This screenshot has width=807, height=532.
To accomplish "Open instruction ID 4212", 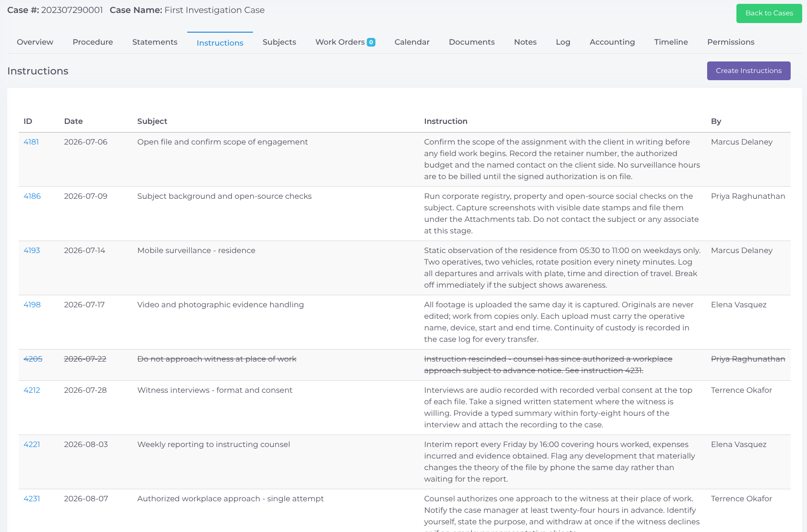I will click(32, 390).
